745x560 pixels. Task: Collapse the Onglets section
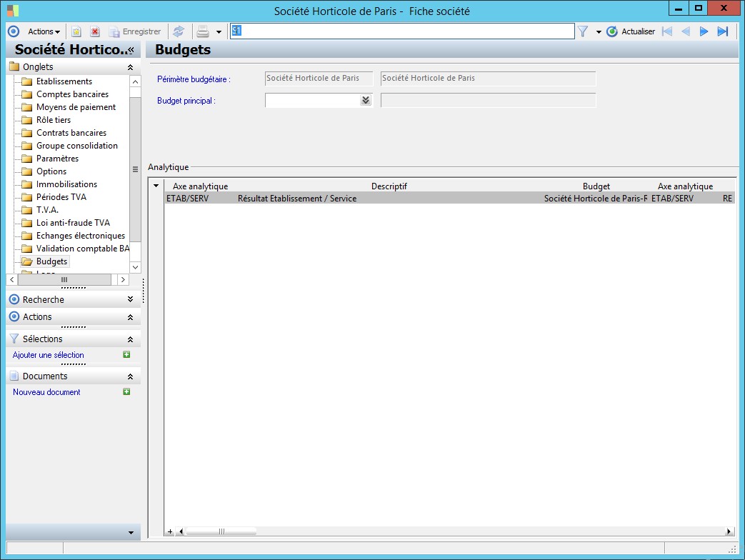[130, 67]
